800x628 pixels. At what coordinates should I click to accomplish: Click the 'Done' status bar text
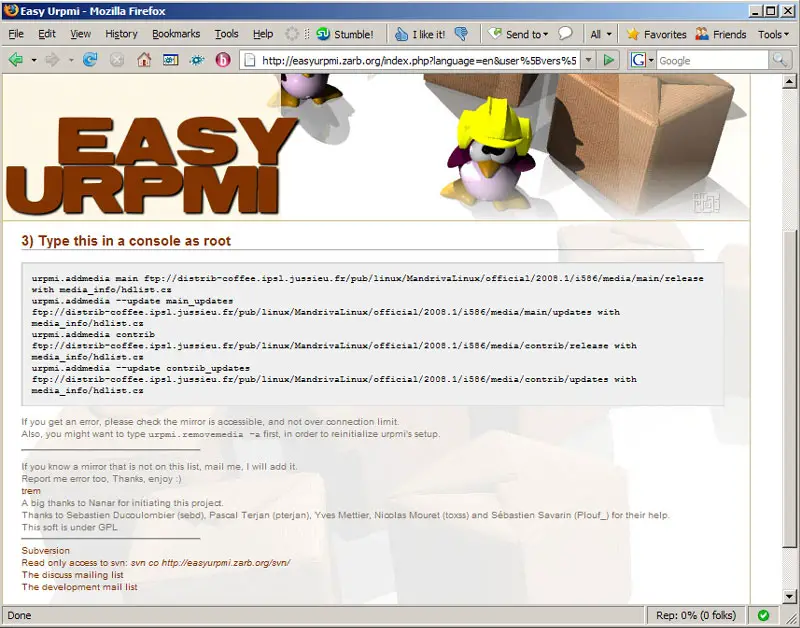point(19,615)
